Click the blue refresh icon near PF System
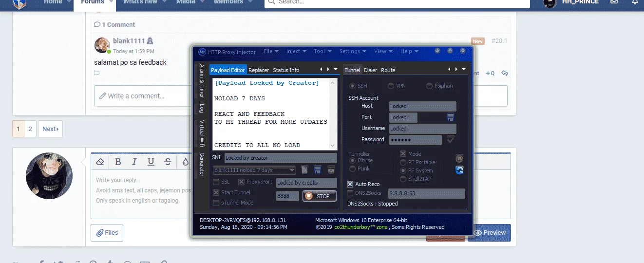This screenshot has height=263, width=644. [459, 170]
